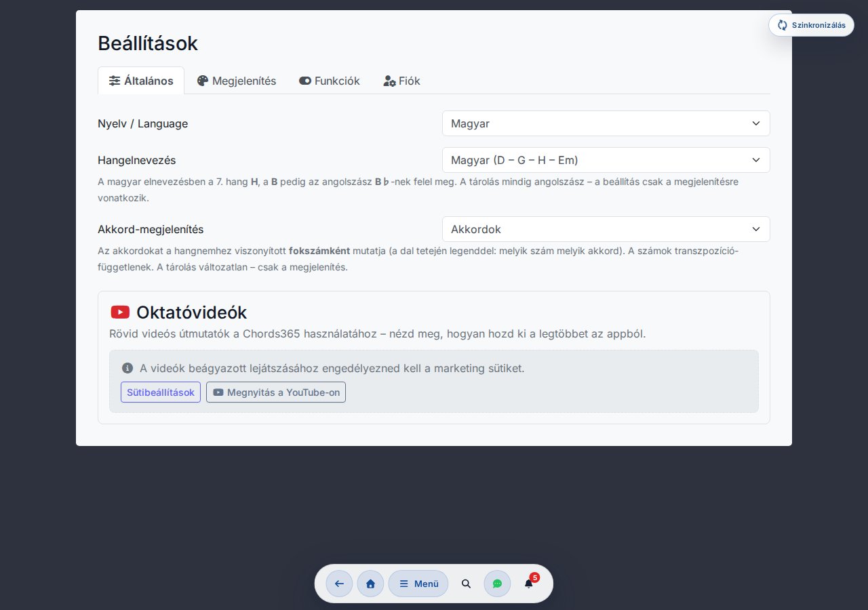This screenshot has height=610, width=868.
Task: Click the Szinkronizálás sync button
Action: 811,25
